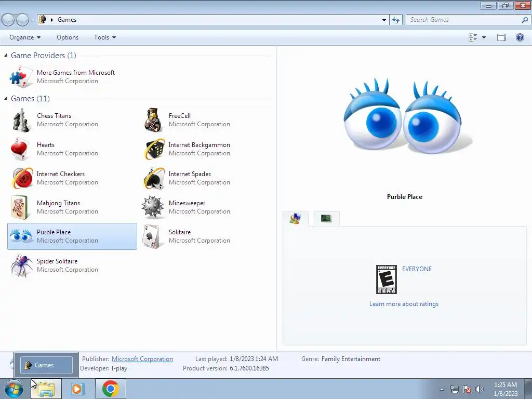532x399 pixels.
Task: Click the Games (11) group header
Action: pos(30,98)
